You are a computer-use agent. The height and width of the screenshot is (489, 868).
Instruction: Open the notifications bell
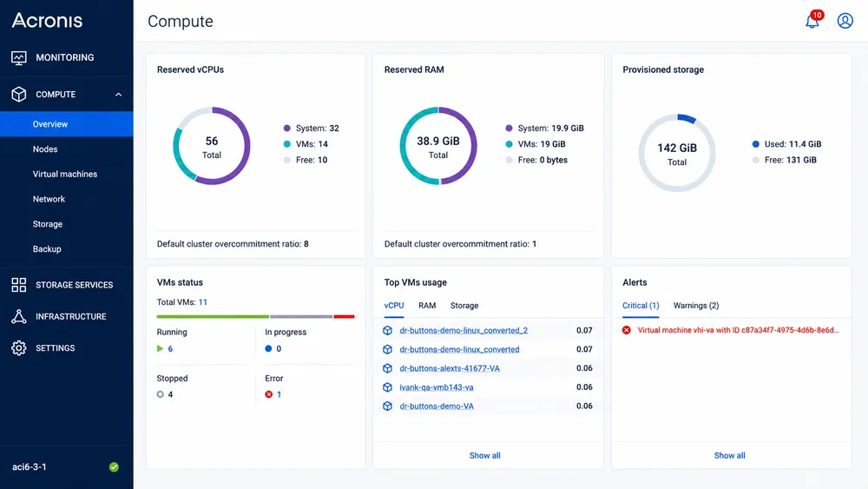pyautogui.click(x=812, y=21)
